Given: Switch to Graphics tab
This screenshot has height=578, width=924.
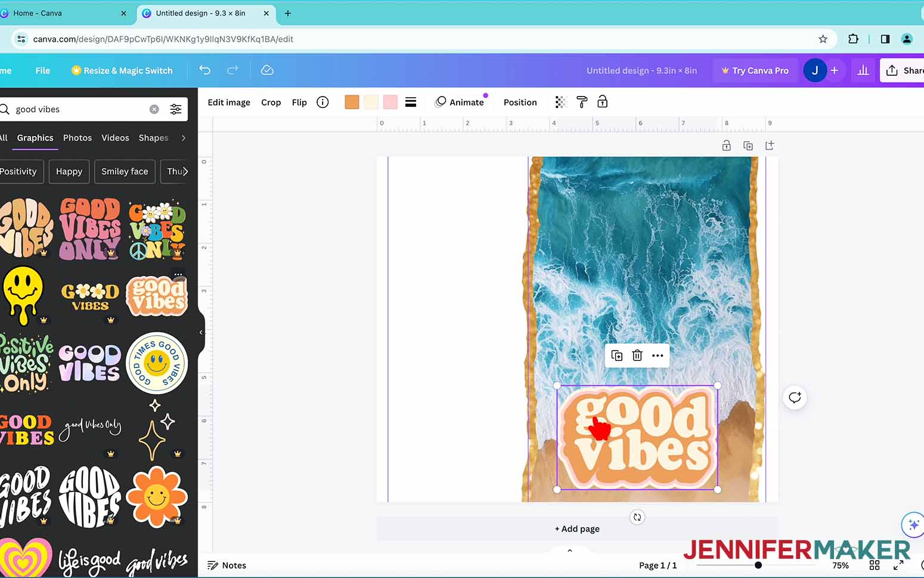Looking at the screenshot, I should [x=35, y=138].
